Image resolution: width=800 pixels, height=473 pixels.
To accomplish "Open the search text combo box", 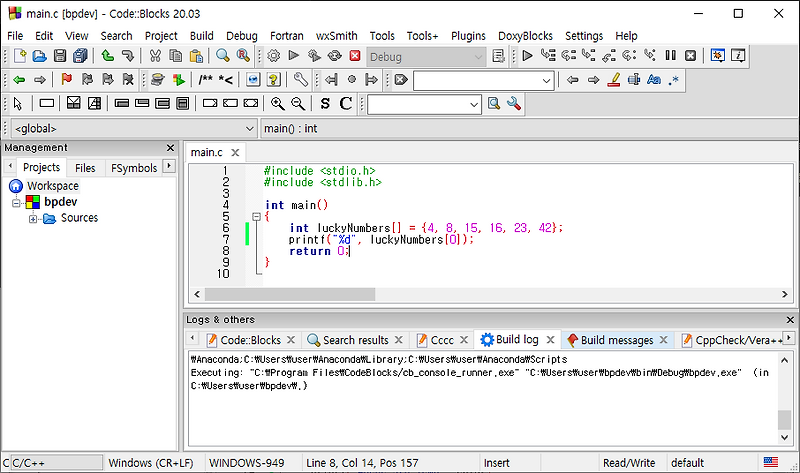I will [x=484, y=81].
